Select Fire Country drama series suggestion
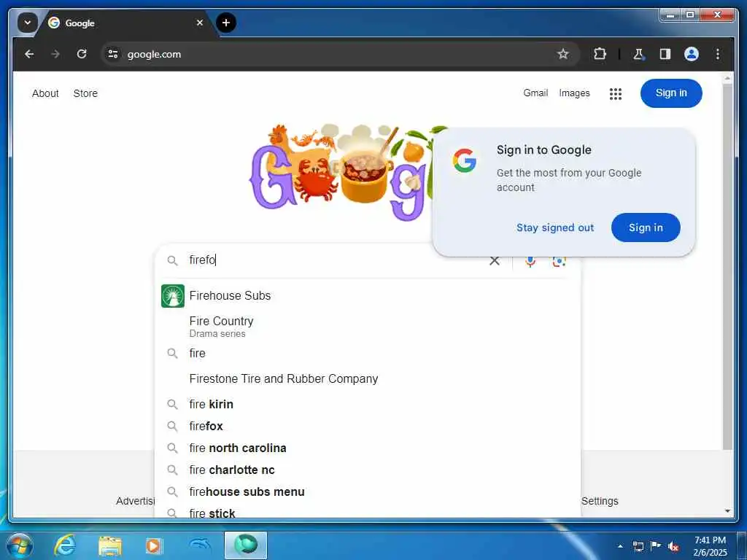The width and height of the screenshot is (747, 560). coord(368,326)
